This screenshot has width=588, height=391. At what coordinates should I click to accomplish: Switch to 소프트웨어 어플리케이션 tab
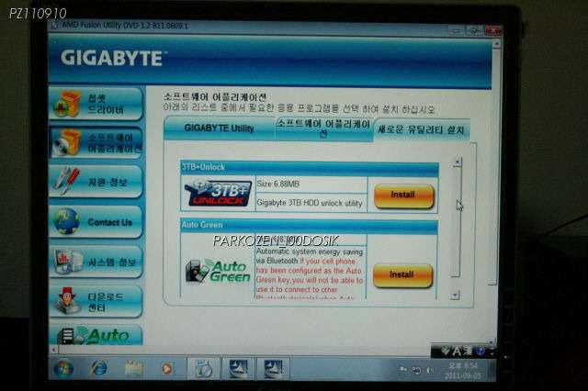pos(323,128)
